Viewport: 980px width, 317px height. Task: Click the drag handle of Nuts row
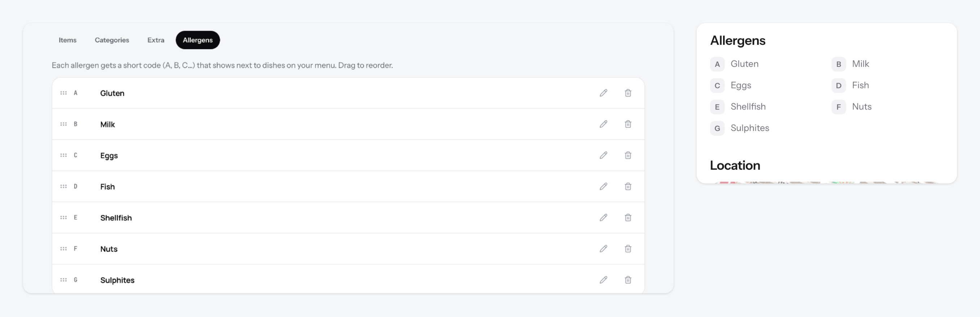pos(64,249)
